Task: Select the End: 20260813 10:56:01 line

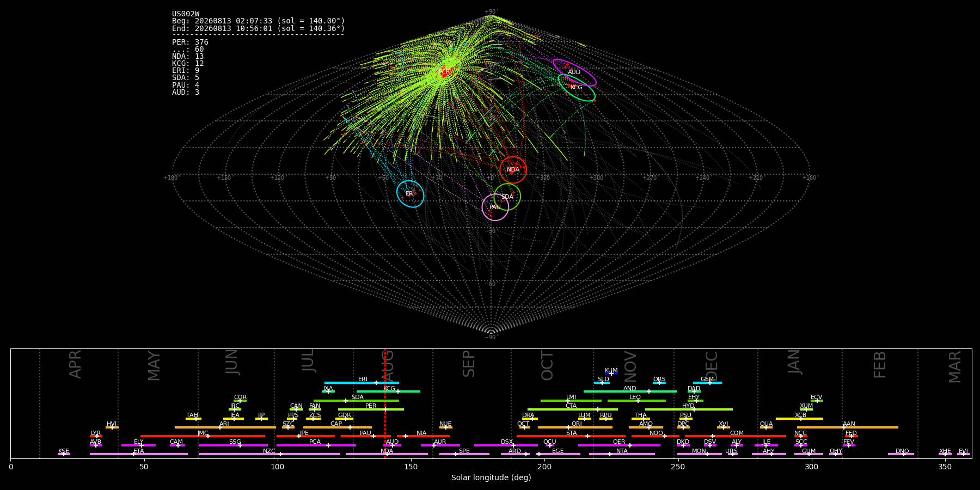Action: [x=259, y=28]
